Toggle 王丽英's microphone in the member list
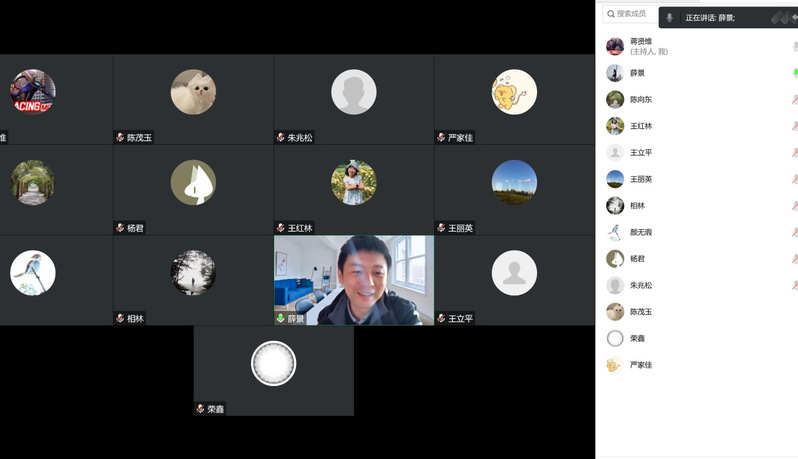Image resolution: width=798 pixels, height=459 pixels. (x=794, y=180)
